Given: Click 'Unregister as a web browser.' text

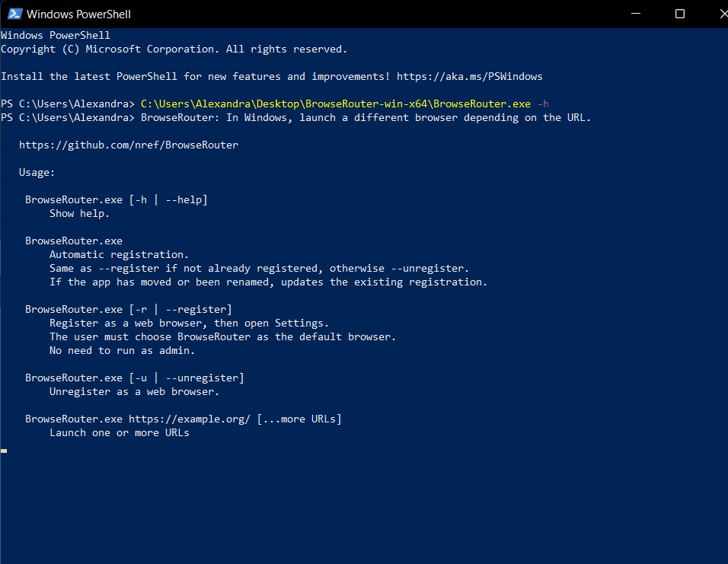Looking at the screenshot, I should [134, 392].
